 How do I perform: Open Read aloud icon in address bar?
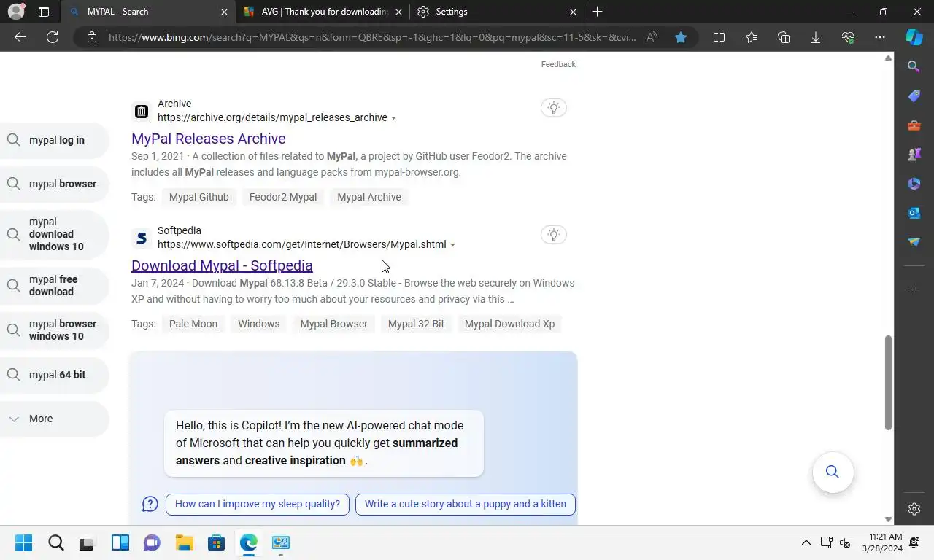[652, 37]
